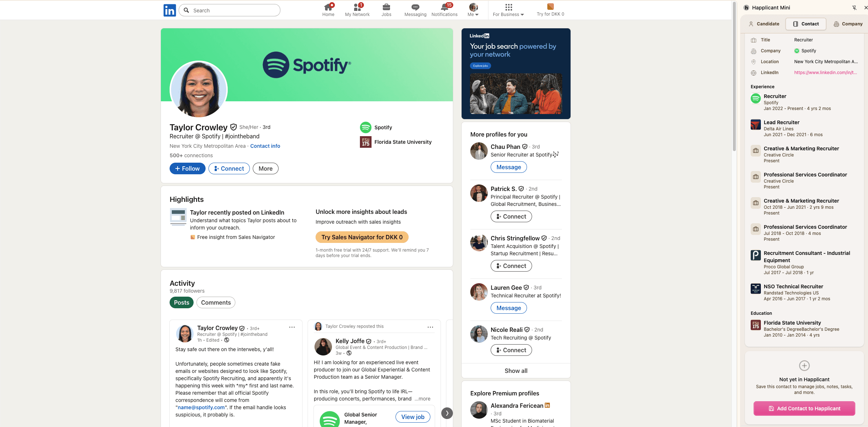Click the LinkedIn logo
The image size is (868, 427).
point(169,10)
